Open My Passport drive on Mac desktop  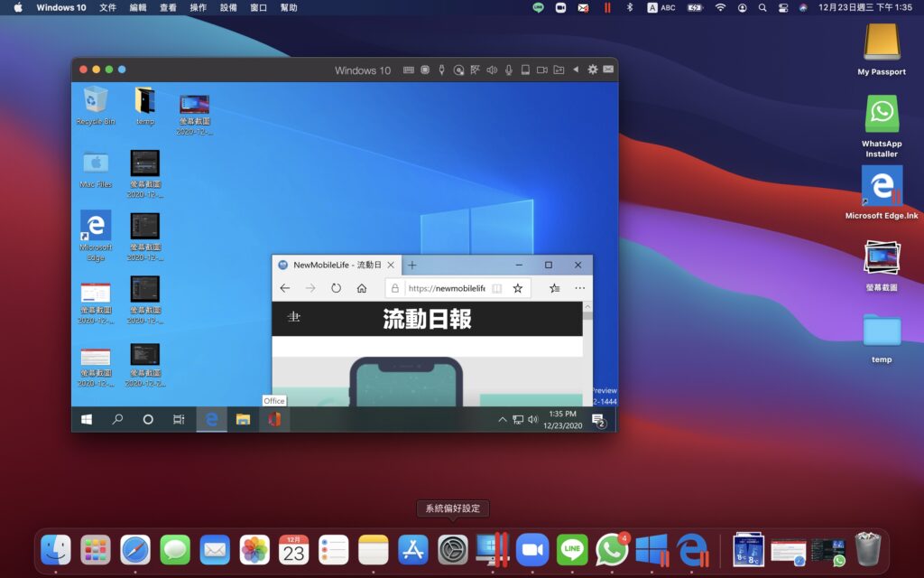[x=882, y=50]
